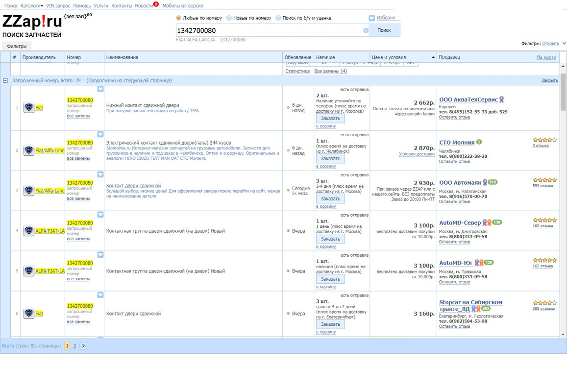Select 'Поиск по б/у и уценке' radio

coord(278,18)
